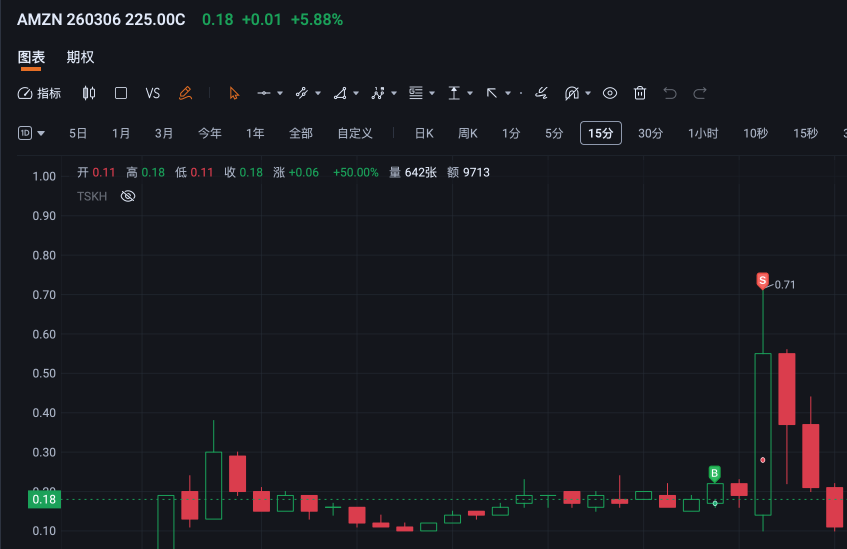The image size is (847, 549).
Task: Switch to 1小时 interval
Action: coord(703,133)
